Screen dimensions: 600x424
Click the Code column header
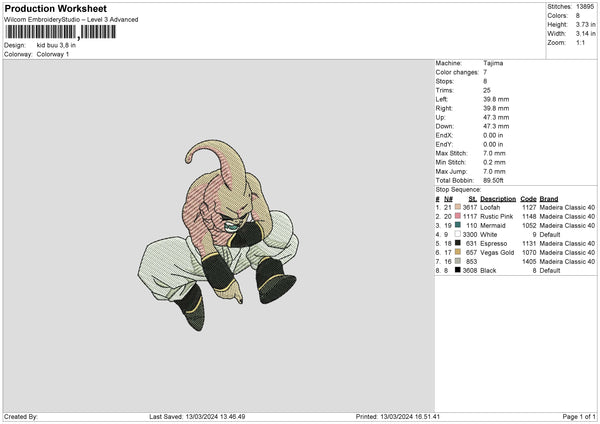coord(528,199)
